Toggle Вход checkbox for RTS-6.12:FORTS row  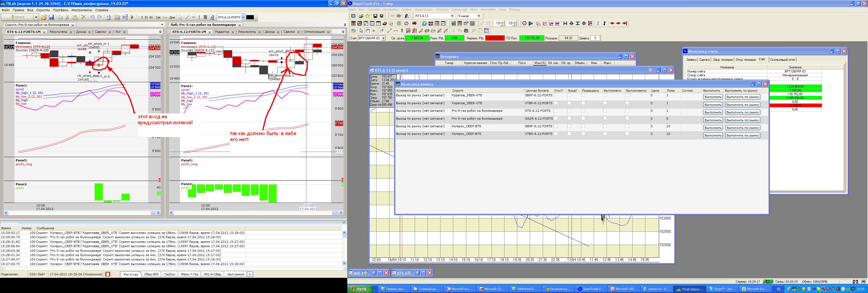click(569, 111)
